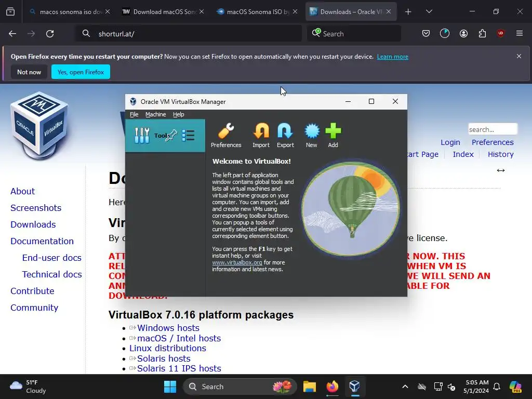The height and width of the screenshot is (399, 532).
Task: Click the Firefox address bar
Action: pyautogui.click(x=188, y=34)
